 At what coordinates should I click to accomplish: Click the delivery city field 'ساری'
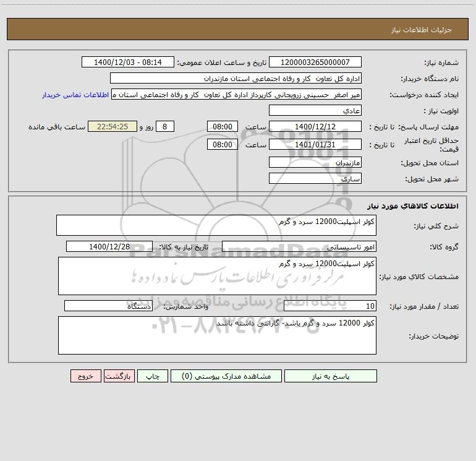pyautogui.click(x=315, y=178)
